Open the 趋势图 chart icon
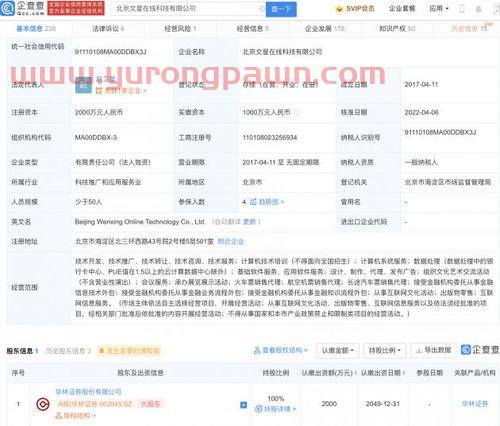This screenshot has height=426, width=500. [253, 202]
